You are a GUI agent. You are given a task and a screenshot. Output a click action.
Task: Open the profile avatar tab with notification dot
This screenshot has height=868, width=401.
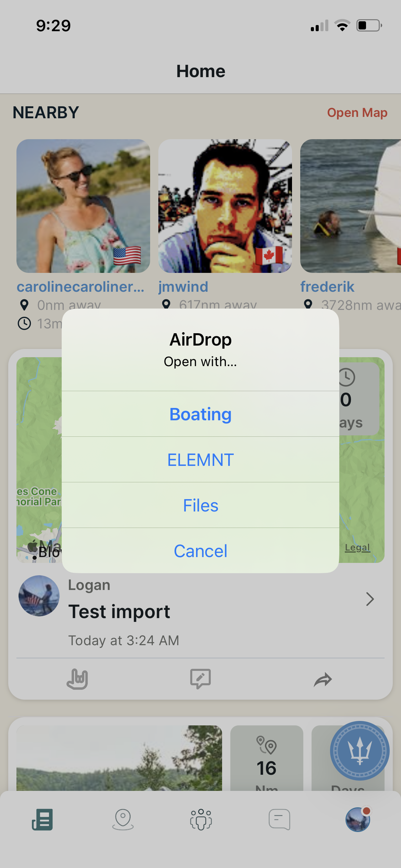[x=358, y=819]
